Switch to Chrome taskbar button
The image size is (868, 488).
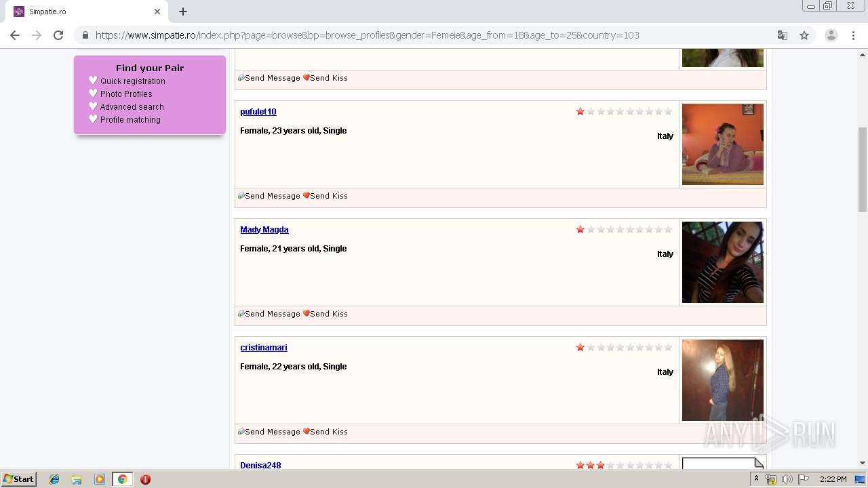[x=122, y=479]
